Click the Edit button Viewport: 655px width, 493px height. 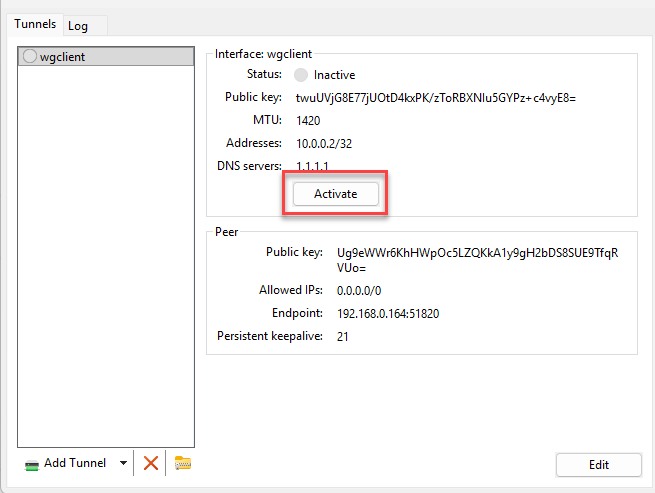[598, 465]
